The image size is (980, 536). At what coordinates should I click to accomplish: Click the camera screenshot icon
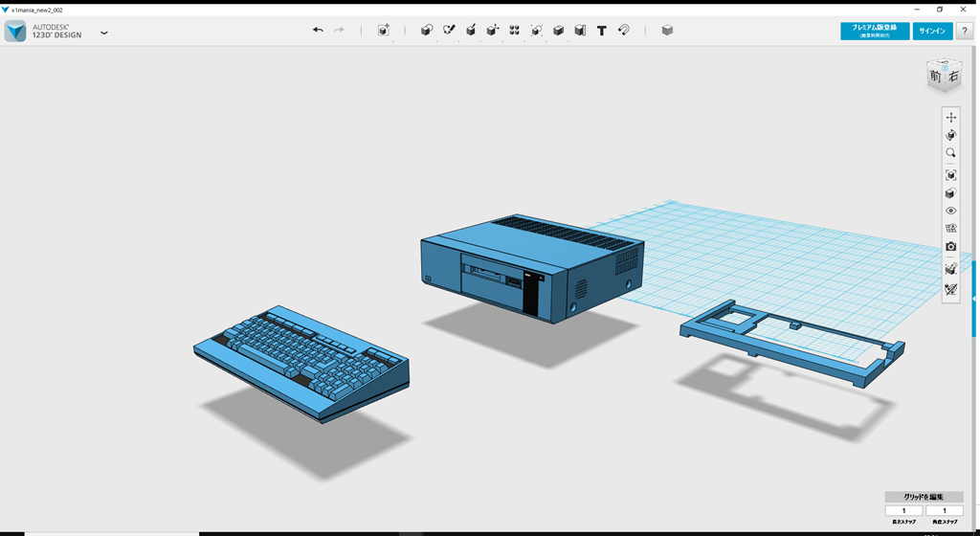point(950,247)
